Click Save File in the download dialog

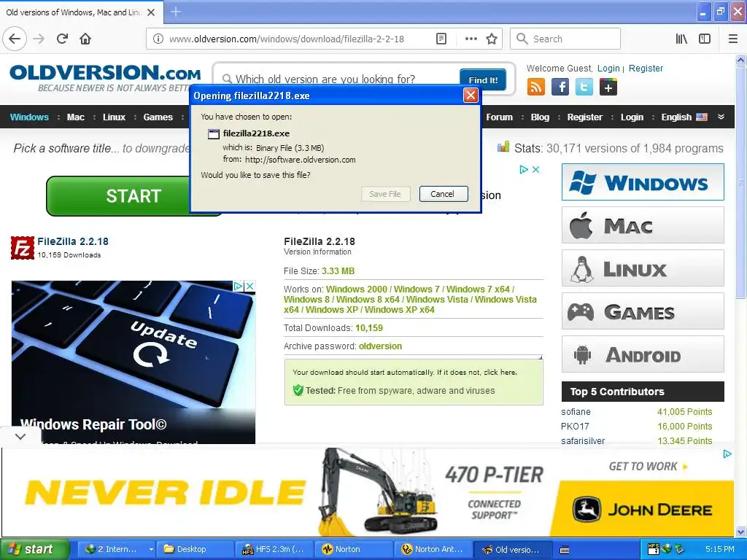pos(385,194)
